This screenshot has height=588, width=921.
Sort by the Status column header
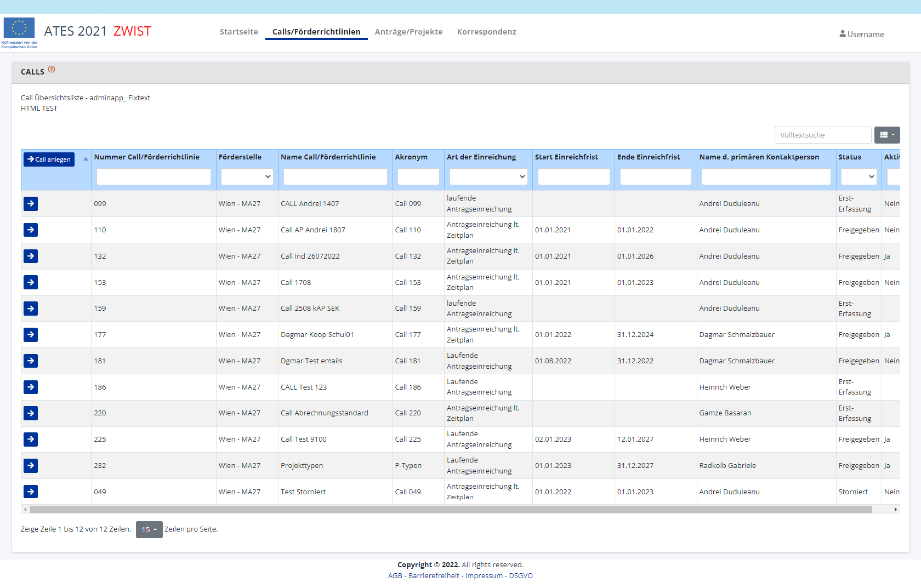[x=849, y=157]
